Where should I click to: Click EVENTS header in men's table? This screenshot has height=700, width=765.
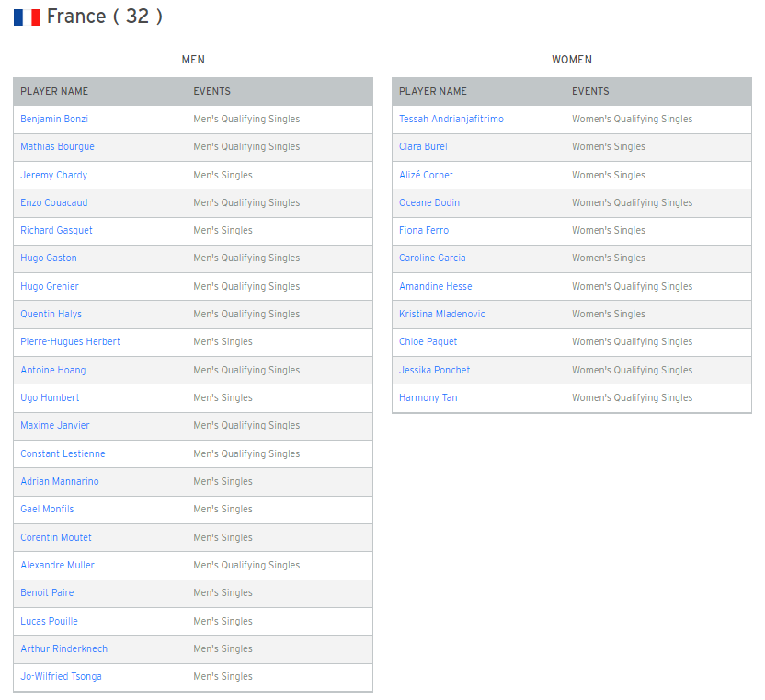211,91
